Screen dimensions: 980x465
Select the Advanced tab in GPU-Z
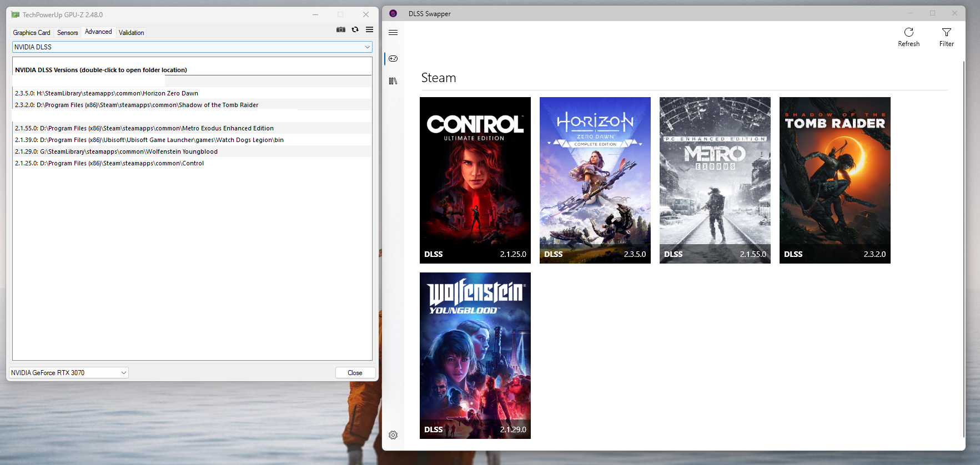click(98, 32)
